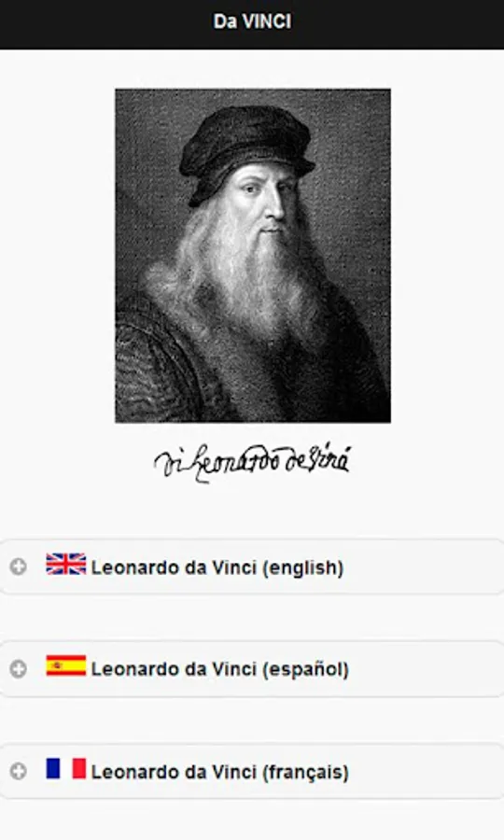Image resolution: width=504 pixels, height=840 pixels.
Task: Expand the Leonardo da Vinci (english) section
Action: pyautogui.click(x=252, y=567)
